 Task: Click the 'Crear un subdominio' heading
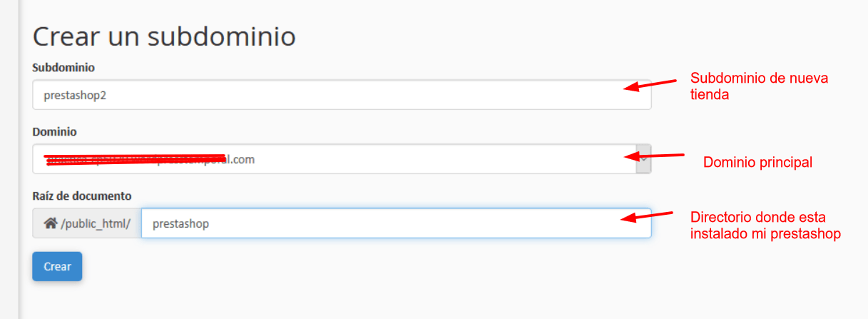tap(164, 36)
